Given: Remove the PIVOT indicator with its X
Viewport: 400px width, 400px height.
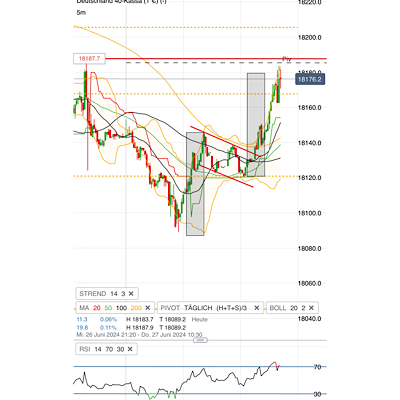Looking at the screenshot, I should click(257, 308).
